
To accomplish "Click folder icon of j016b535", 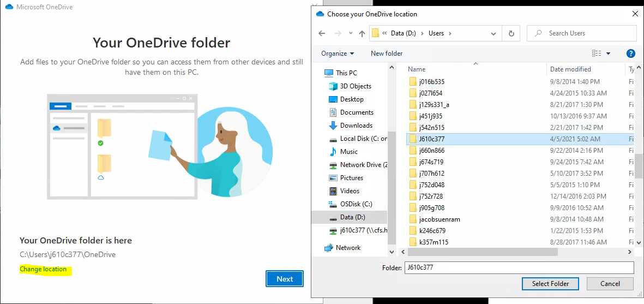I will (413, 82).
